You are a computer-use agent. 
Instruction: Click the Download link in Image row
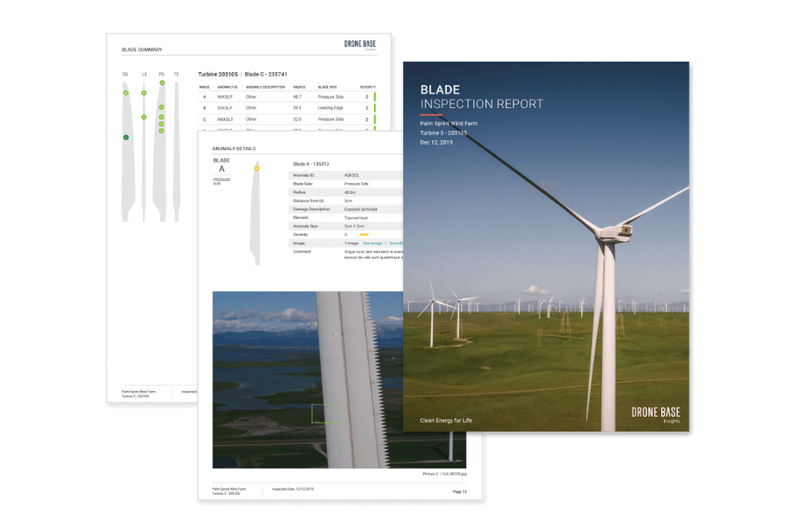tap(397, 243)
